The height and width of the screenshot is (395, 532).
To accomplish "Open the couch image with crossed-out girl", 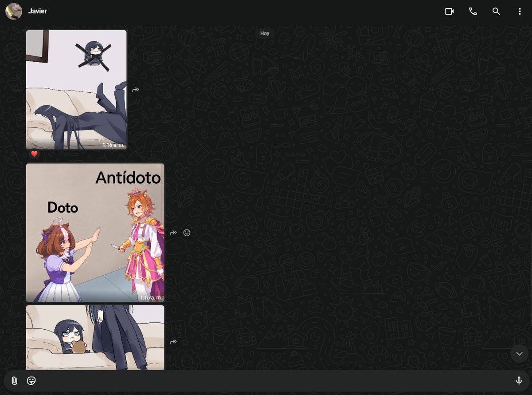I will tap(76, 90).
